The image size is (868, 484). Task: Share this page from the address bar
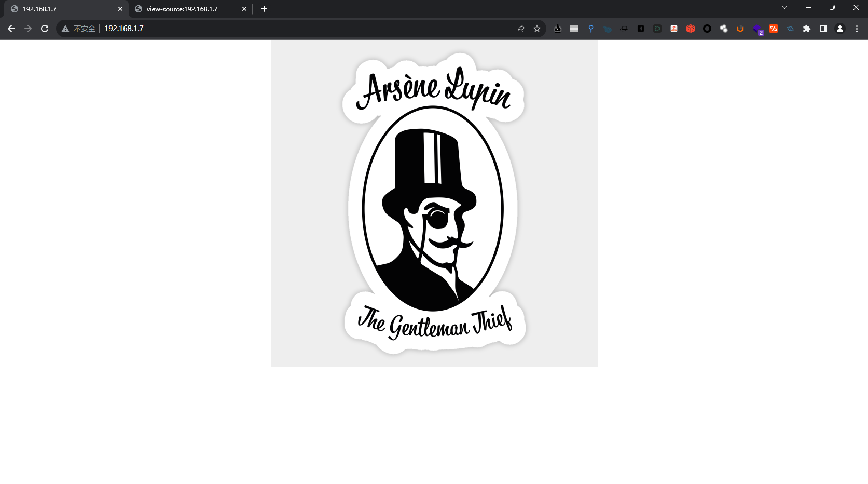pos(520,29)
